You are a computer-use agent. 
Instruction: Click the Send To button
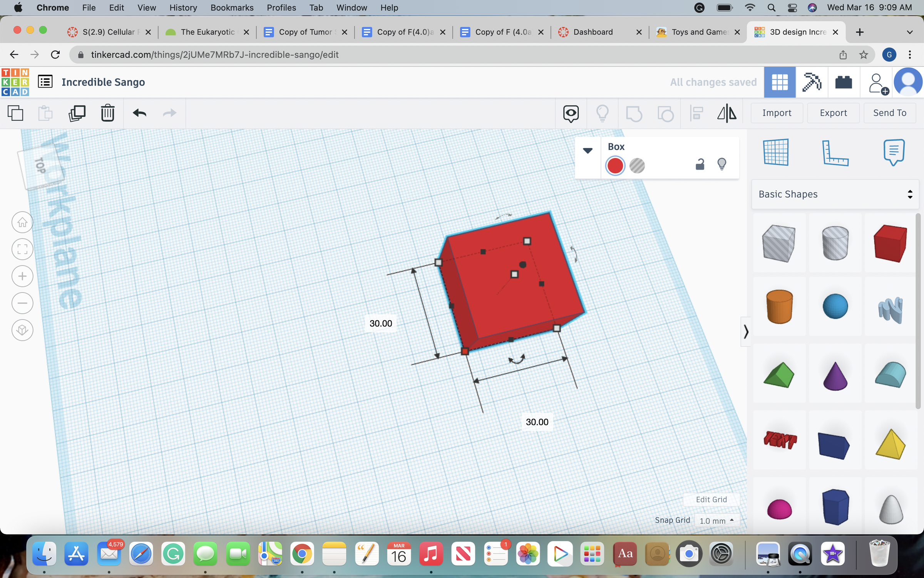coord(890,113)
